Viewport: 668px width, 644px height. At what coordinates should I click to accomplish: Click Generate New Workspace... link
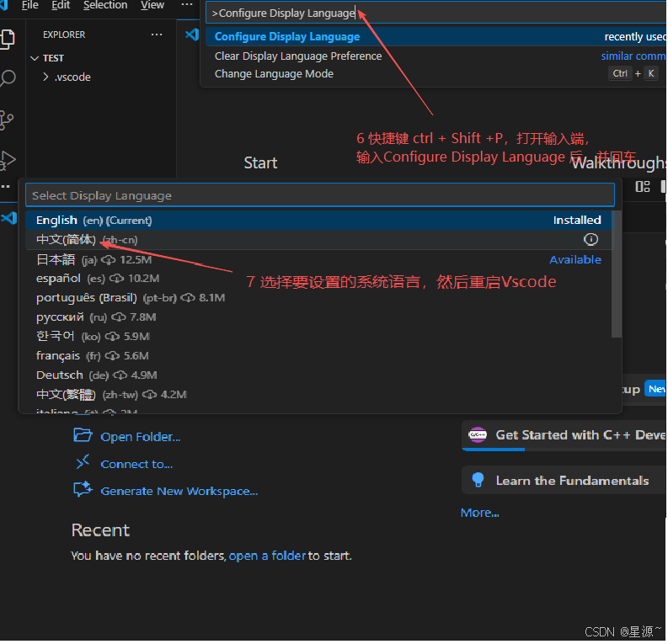pyautogui.click(x=179, y=491)
